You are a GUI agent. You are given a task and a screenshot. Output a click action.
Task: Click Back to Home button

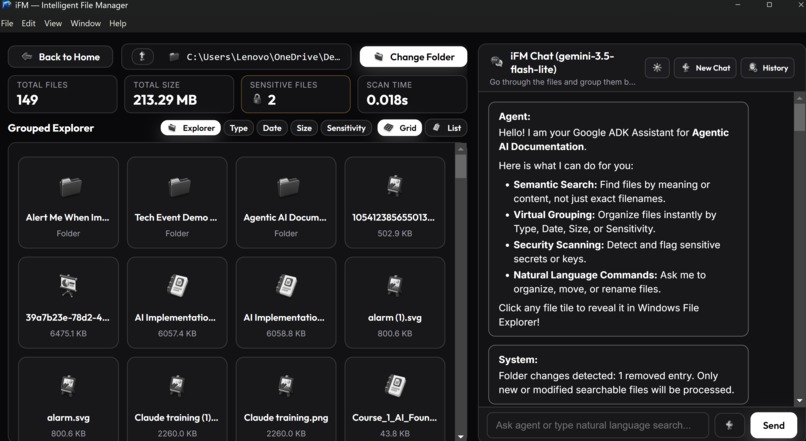[x=60, y=57]
